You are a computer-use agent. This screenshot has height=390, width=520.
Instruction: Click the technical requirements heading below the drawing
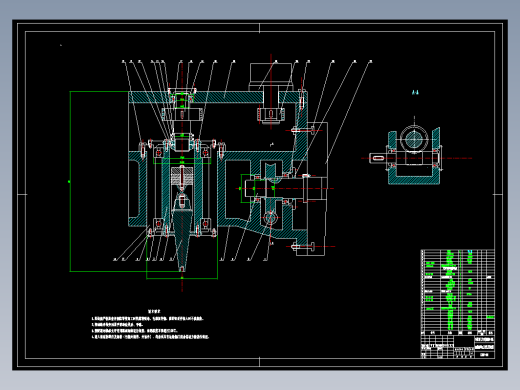point(154,311)
